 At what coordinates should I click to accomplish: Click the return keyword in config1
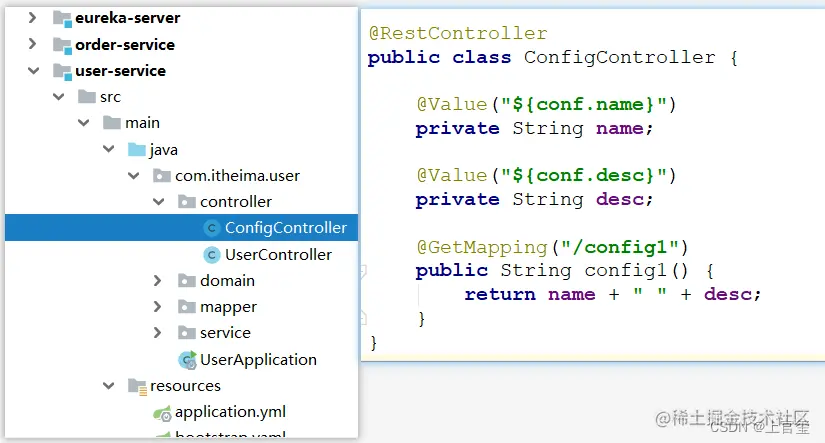click(x=500, y=294)
